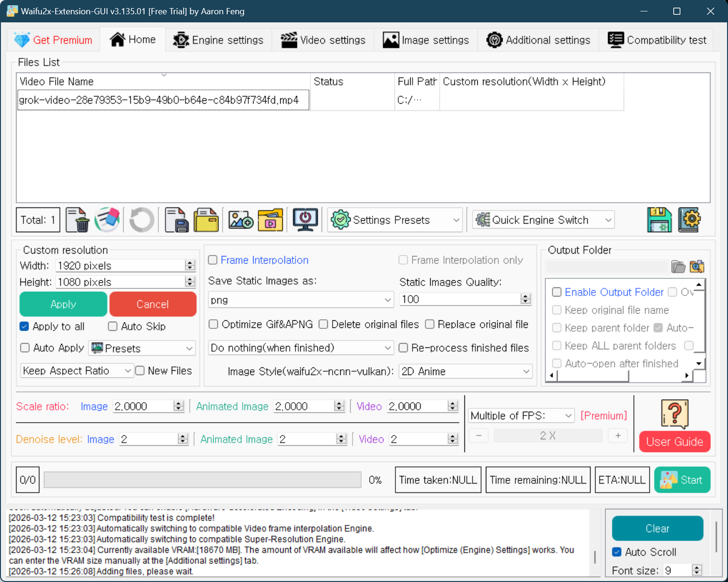Click the Status column header
This screenshot has width=728, height=582.
(353, 81)
